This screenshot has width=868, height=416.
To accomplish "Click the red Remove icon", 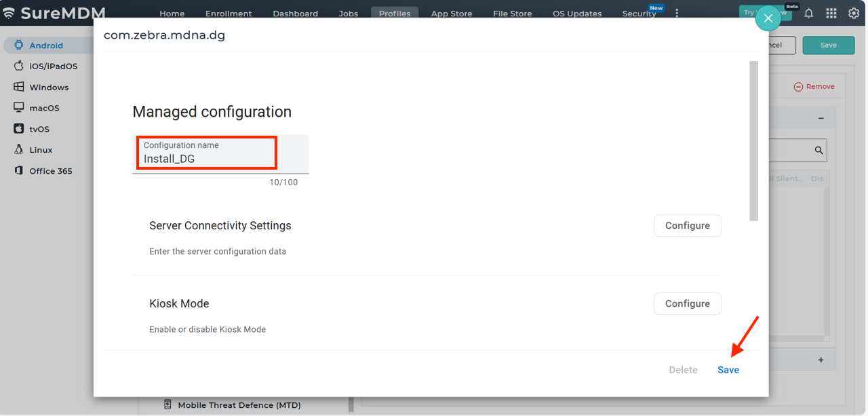I will 798,87.
